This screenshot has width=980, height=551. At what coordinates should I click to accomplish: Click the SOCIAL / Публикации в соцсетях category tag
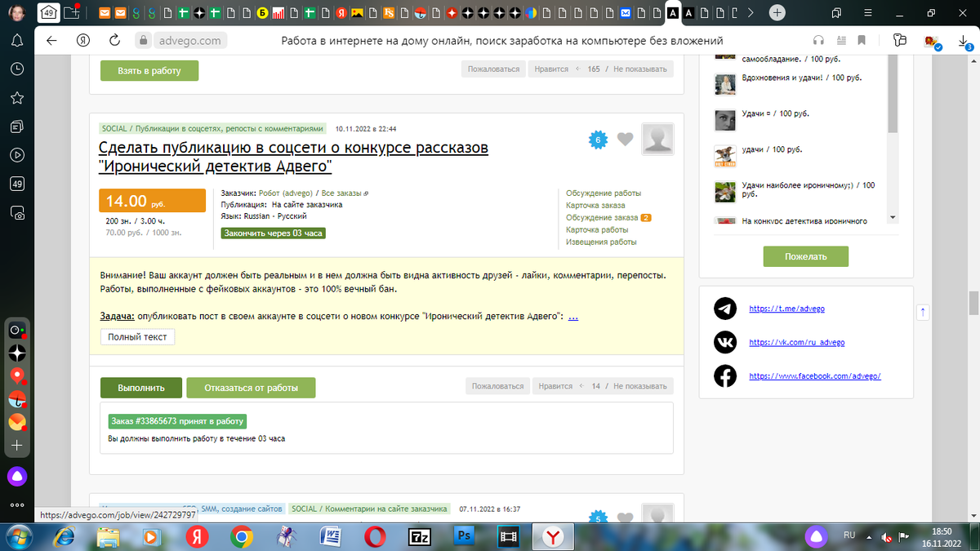213,129
